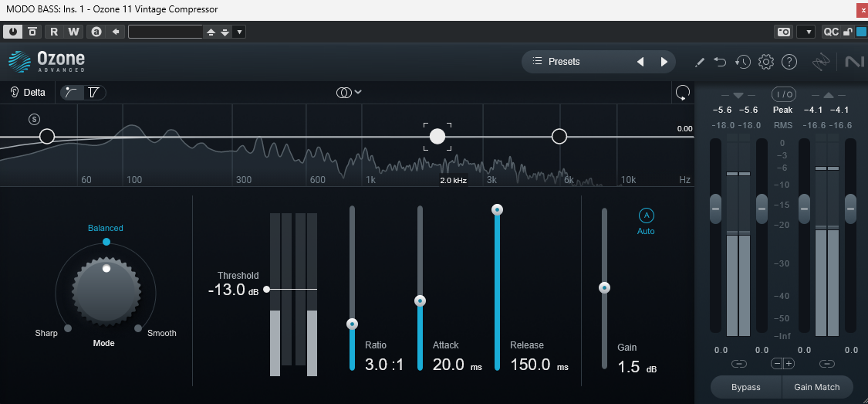868x404 pixels.
Task: Click the Solo 'S' filter node icon
Action: 35,119
